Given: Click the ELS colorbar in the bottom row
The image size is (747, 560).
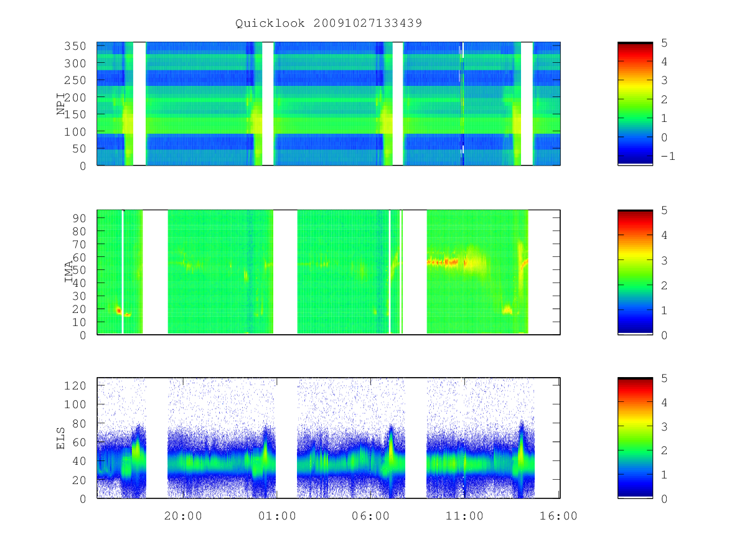Looking at the screenshot, I should 635,438.
